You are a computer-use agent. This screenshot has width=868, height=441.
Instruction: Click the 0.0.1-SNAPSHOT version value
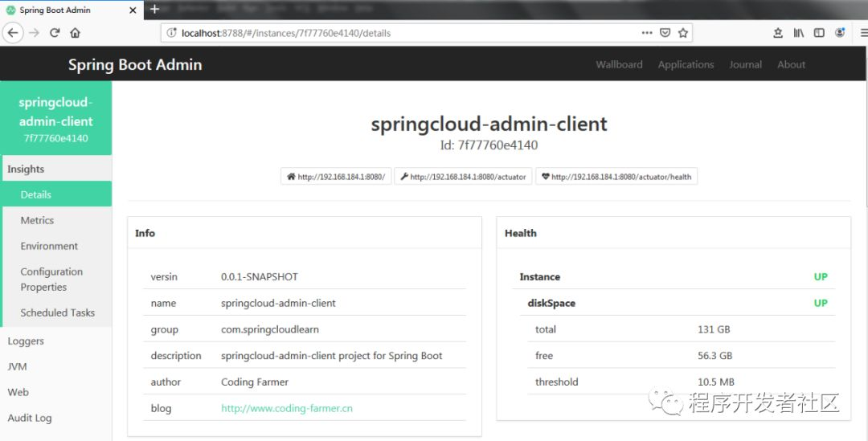point(260,276)
